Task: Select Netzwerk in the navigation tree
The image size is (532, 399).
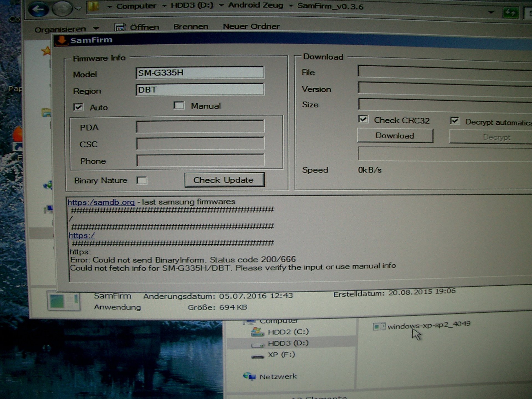Action: point(278,377)
